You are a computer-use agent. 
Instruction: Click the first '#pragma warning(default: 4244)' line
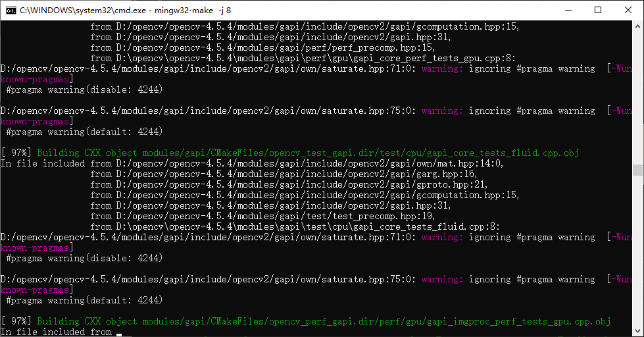point(85,132)
